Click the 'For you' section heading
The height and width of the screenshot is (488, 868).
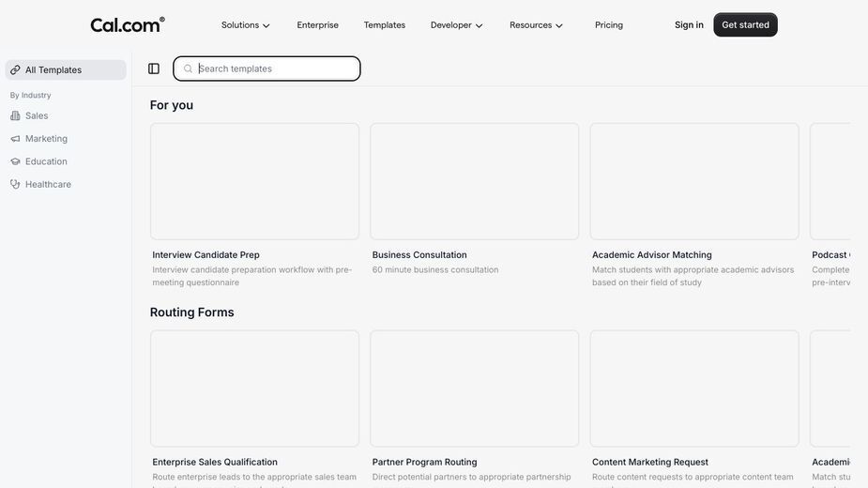click(x=172, y=105)
